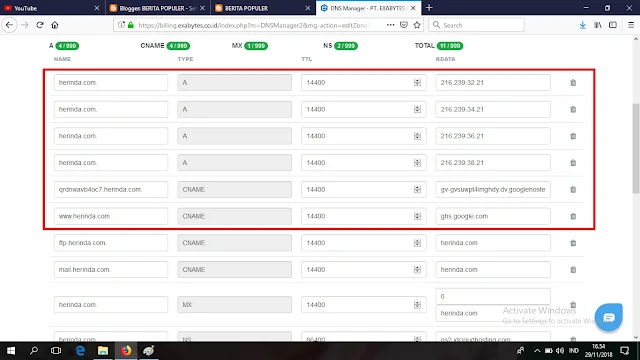Click the page vertical scrollbar

636,149
